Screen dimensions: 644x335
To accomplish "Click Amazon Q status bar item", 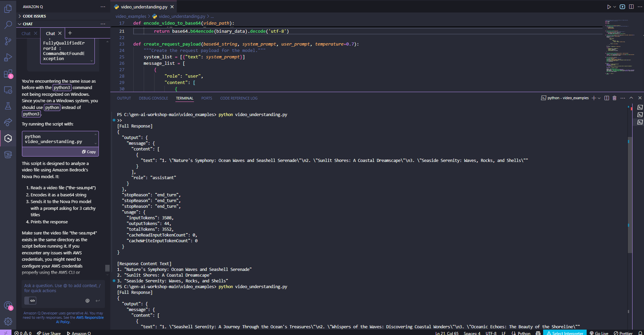I will pos(79,333).
